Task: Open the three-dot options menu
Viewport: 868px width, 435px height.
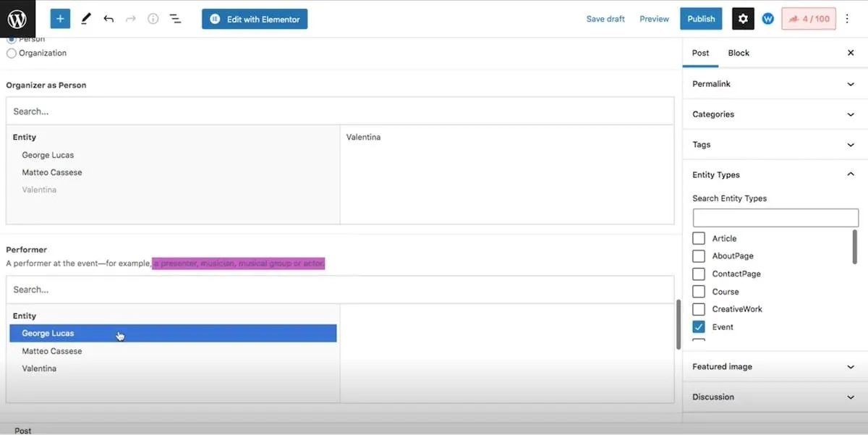Action: [x=847, y=19]
